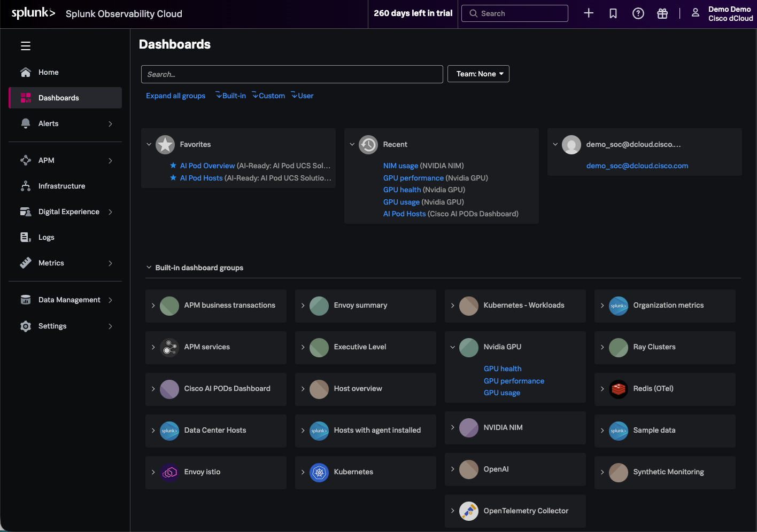Toggle the Built-in groups filter

point(231,96)
